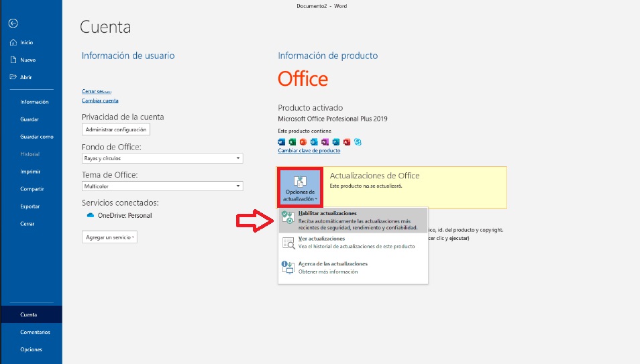This screenshot has width=640, height=364.
Task: Click the Excel app icon under product contents
Action: click(292, 142)
